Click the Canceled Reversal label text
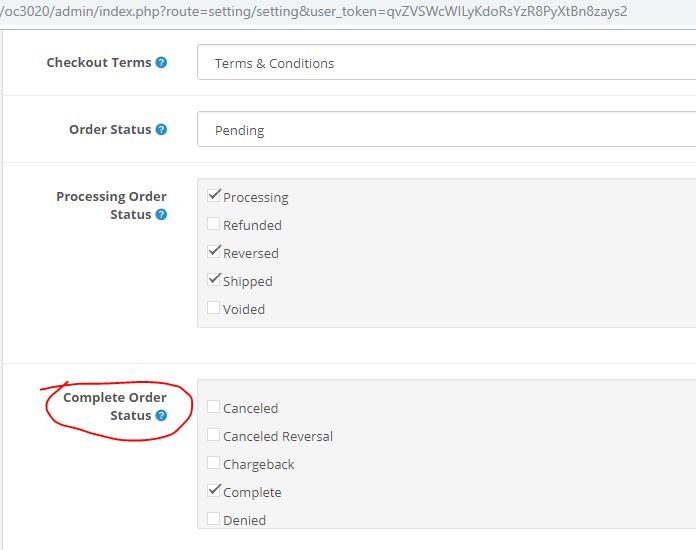696x550 pixels. pos(278,436)
